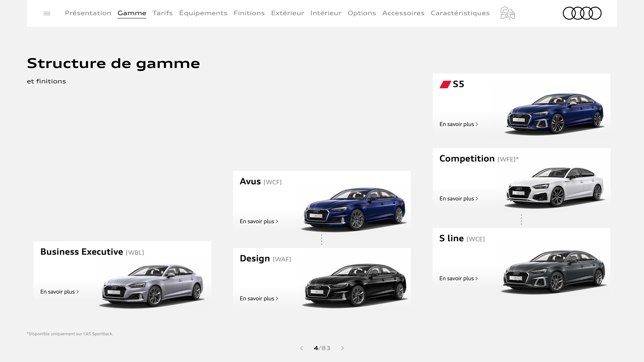Click the A5 Sportback footnote text
The width and height of the screenshot is (644, 362).
pyautogui.click(x=70, y=334)
